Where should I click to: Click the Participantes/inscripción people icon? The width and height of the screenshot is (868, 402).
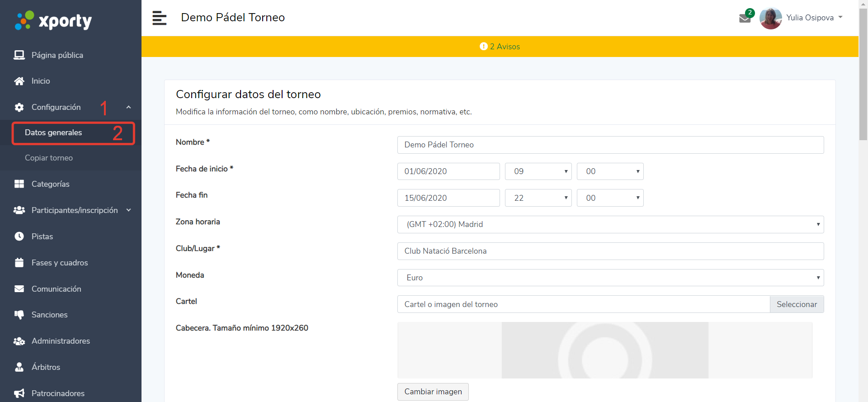(x=19, y=210)
